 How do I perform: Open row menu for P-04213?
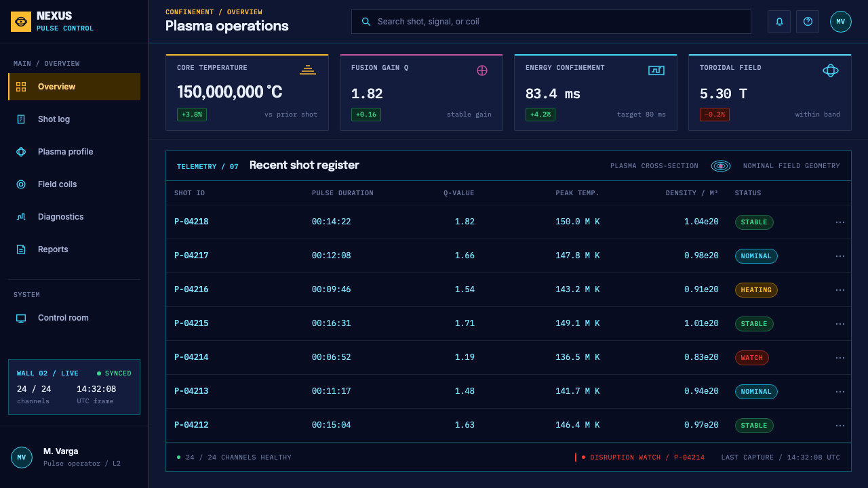(840, 392)
